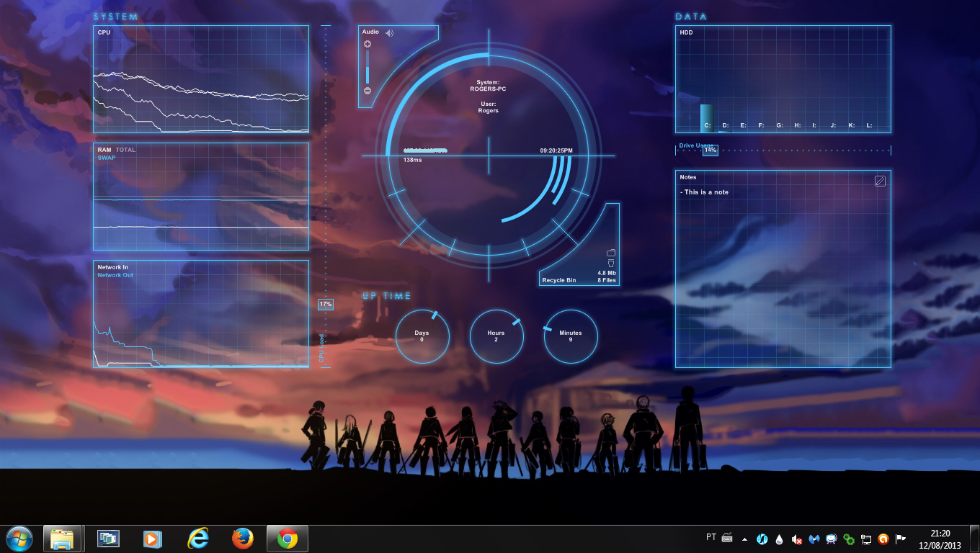The height and width of the screenshot is (553, 980).
Task: Click the 'Rogers' user name text
Action: [488, 111]
